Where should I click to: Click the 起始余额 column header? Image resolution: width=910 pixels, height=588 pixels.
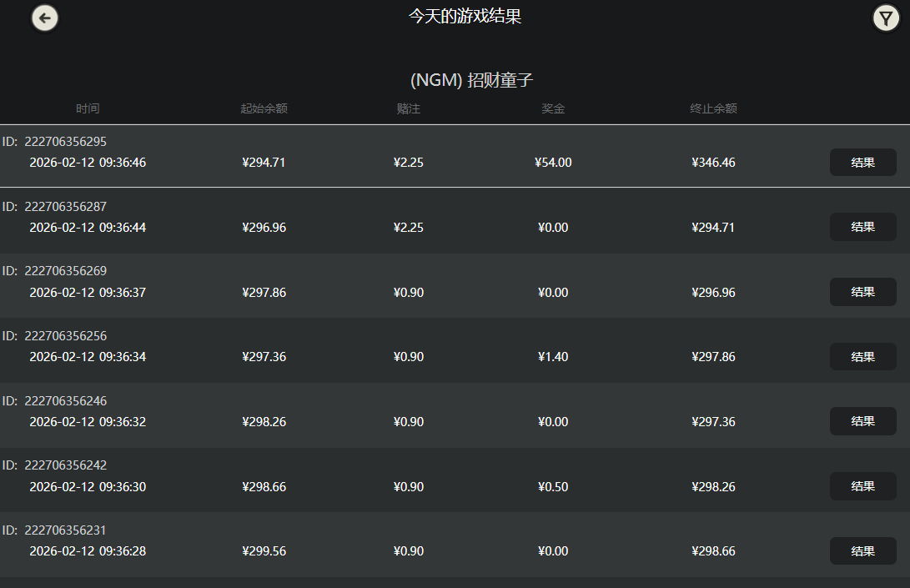pyautogui.click(x=264, y=108)
